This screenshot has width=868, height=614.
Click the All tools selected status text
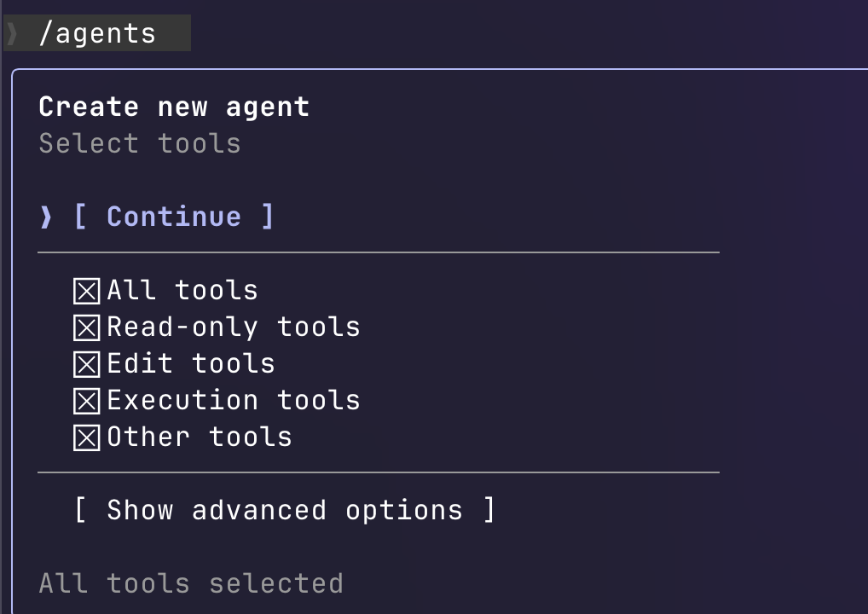pos(191,584)
